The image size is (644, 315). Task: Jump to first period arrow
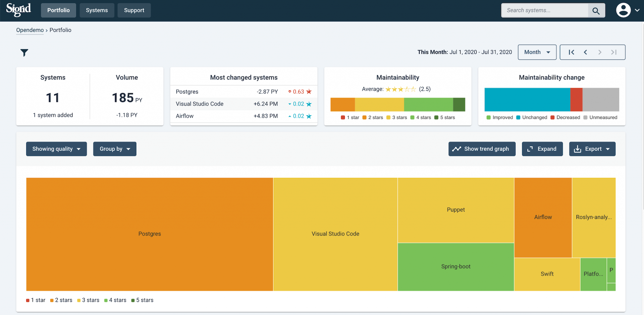(x=572, y=52)
